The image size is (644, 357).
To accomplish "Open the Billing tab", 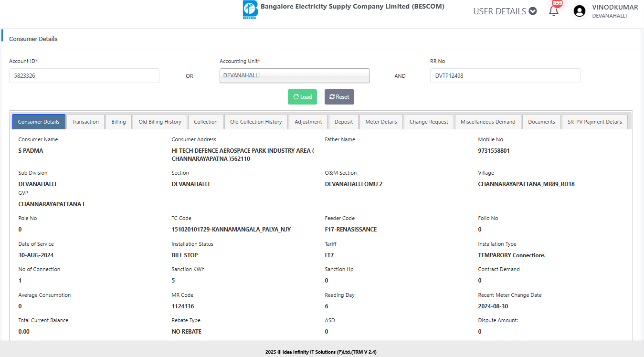I will coord(118,122).
